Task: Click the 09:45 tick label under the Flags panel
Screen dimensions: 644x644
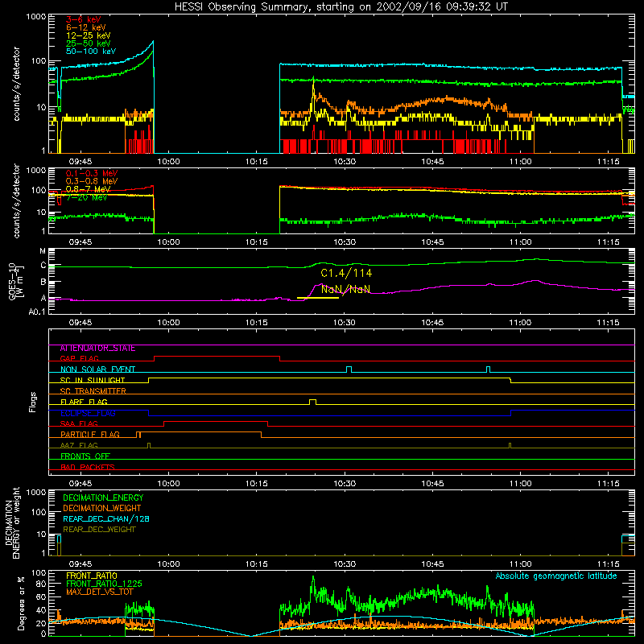Action: click(x=80, y=484)
